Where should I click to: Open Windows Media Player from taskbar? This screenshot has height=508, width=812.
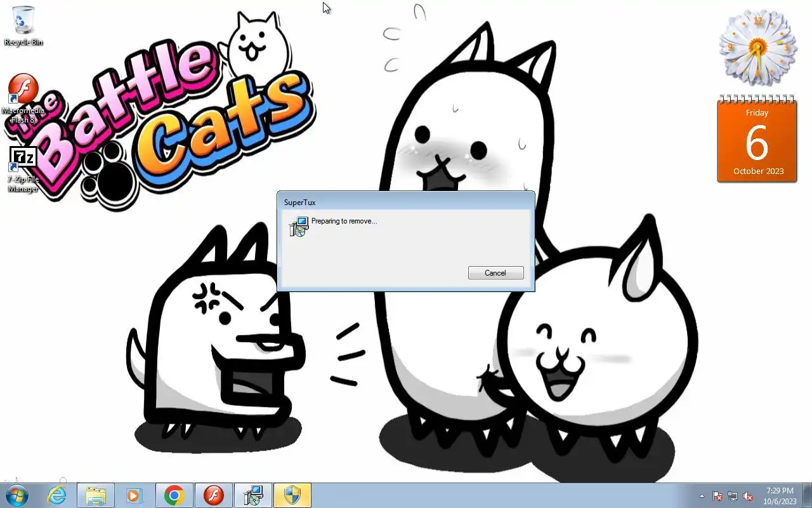(134, 495)
